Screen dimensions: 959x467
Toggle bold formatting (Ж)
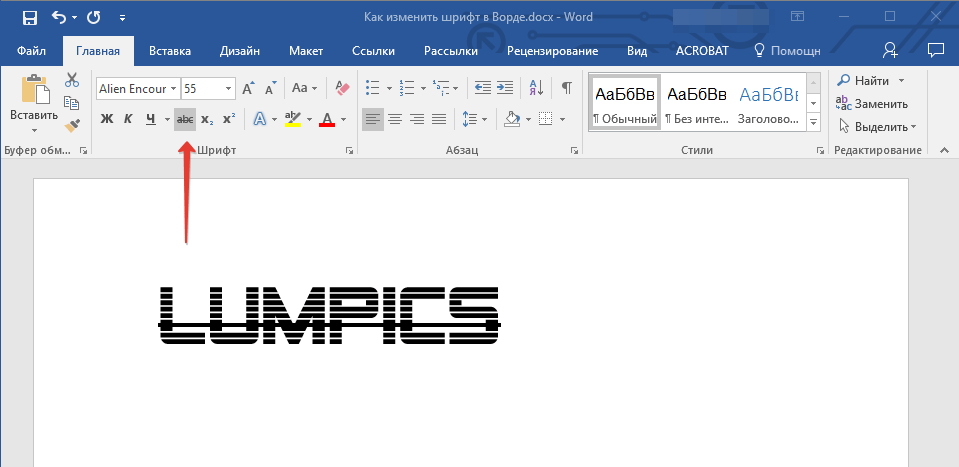[x=106, y=120]
